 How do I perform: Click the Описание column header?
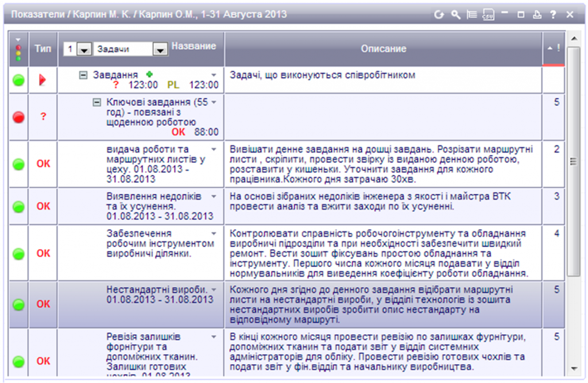click(383, 49)
